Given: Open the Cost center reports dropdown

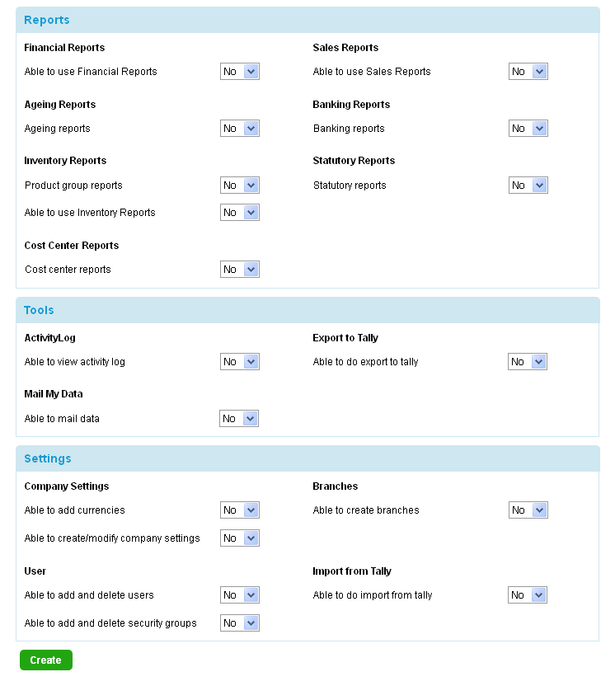Looking at the screenshot, I should point(239,269).
